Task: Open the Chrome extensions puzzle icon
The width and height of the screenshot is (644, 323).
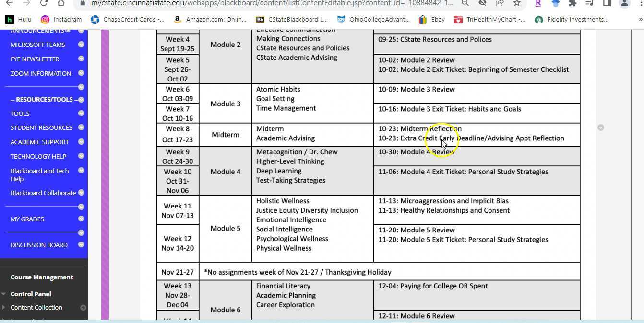Action: pyautogui.click(x=572, y=3)
